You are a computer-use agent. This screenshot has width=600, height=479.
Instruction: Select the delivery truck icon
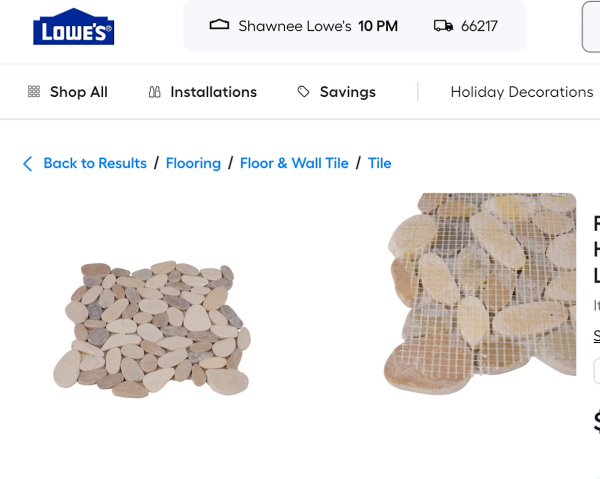443,26
